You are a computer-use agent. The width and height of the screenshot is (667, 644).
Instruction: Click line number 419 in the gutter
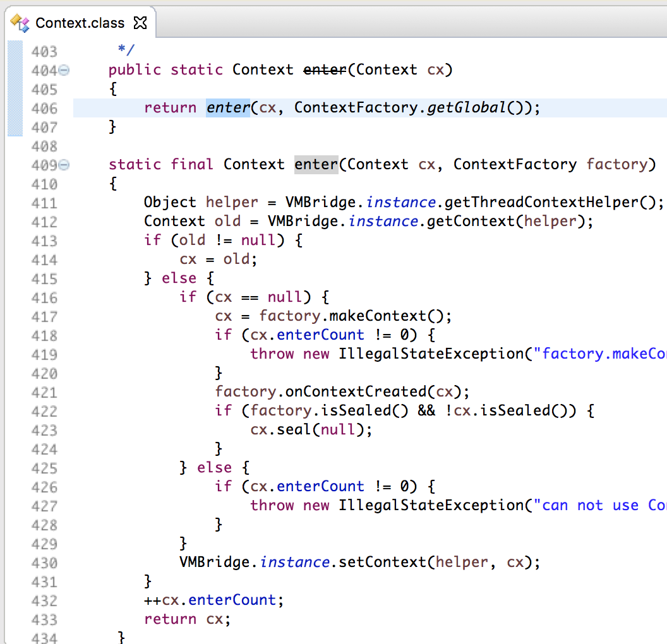[44, 355]
